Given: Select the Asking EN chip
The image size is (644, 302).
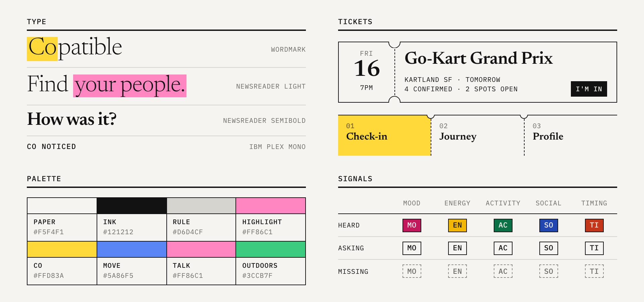Looking at the screenshot, I should click(x=458, y=248).
